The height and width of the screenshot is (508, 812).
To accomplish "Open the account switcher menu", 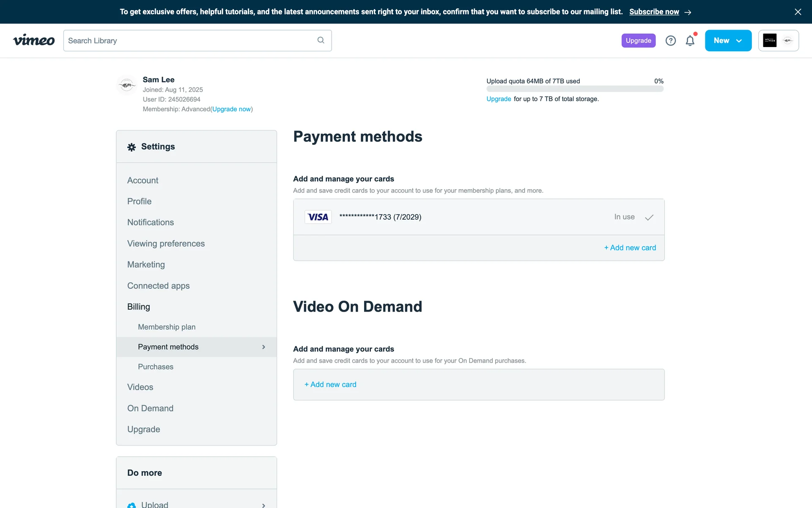I will click(x=778, y=41).
